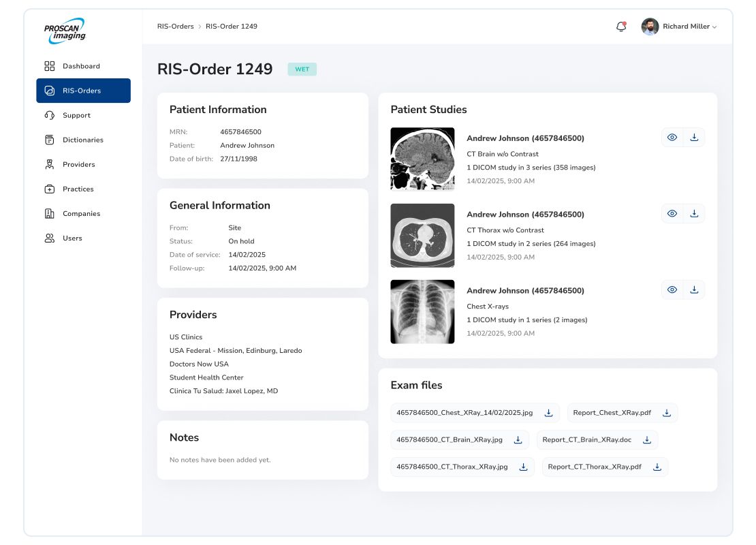Click the notification bell icon
This screenshot has height=545, width=756.
(x=620, y=27)
